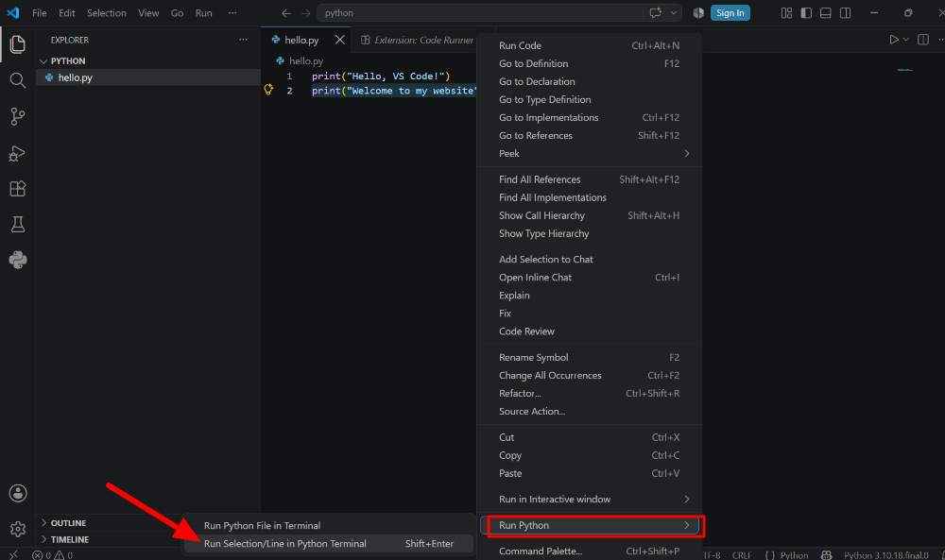
Task: Open the run button dropdown arrow
Action: 906,39
